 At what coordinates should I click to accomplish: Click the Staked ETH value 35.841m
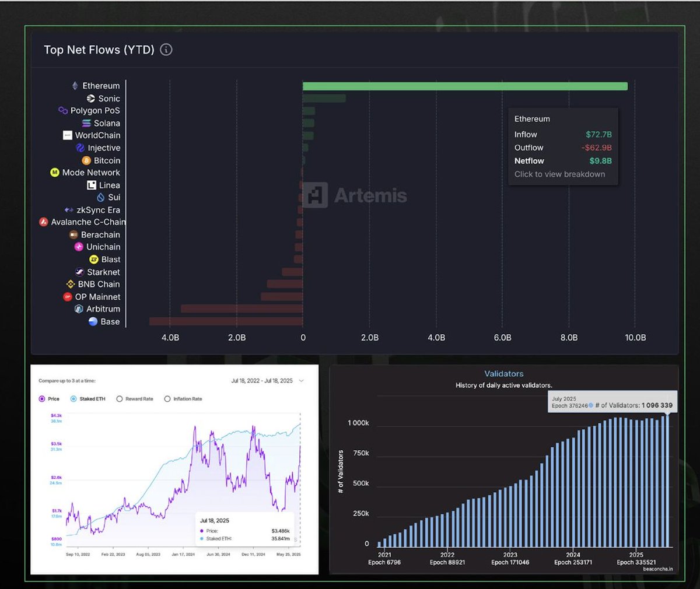click(281, 539)
